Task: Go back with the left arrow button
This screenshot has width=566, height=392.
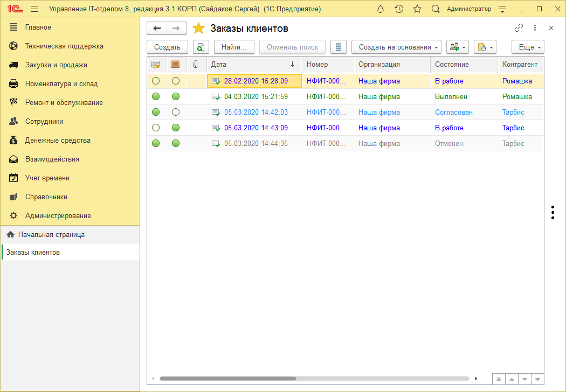Action: pyautogui.click(x=157, y=28)
